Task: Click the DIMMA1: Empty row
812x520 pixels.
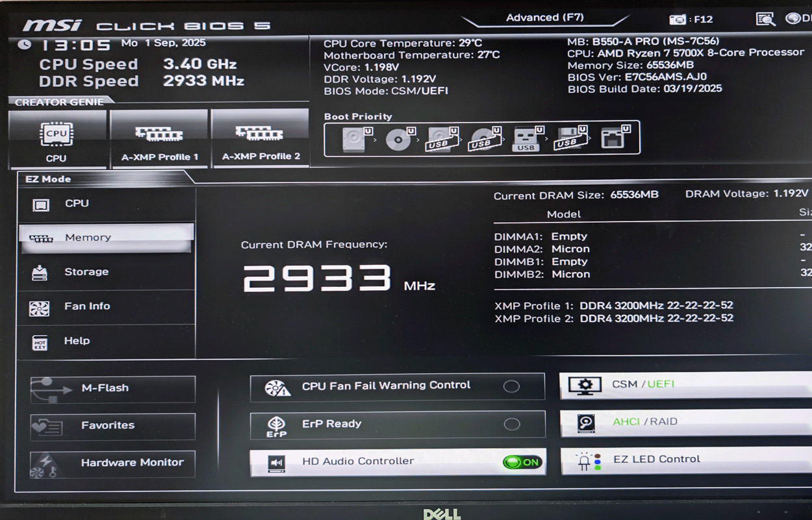Action: pos(540,236)
